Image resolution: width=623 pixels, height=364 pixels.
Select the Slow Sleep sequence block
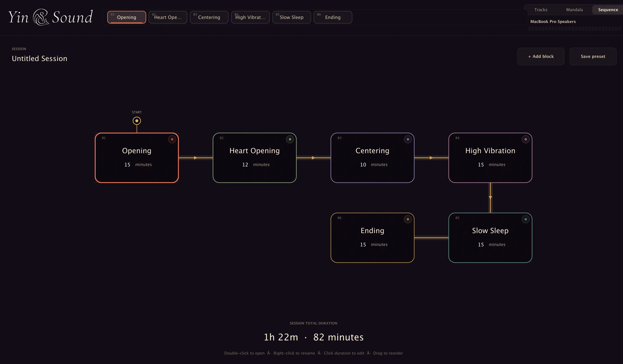(490, 238)
